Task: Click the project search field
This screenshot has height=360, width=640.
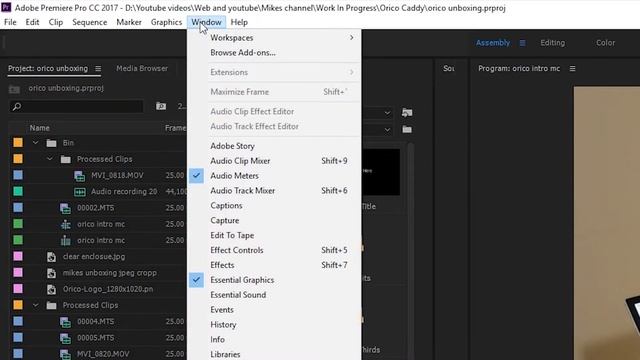Action: (x=76, y=107)
